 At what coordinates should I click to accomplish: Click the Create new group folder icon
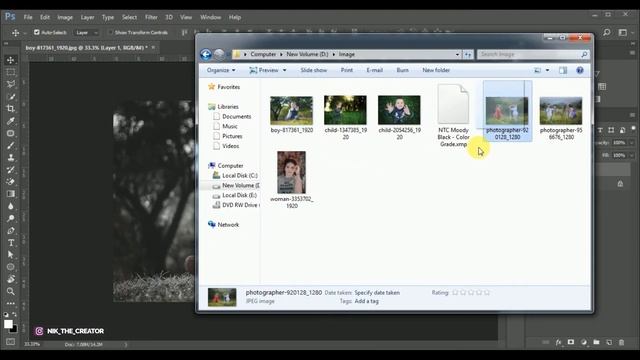(596, 342)
